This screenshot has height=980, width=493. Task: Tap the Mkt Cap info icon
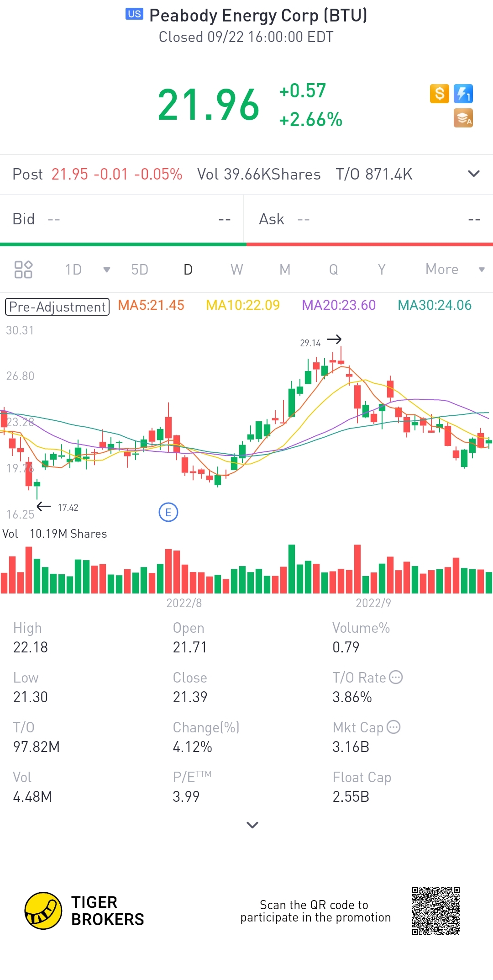[393, 727]
